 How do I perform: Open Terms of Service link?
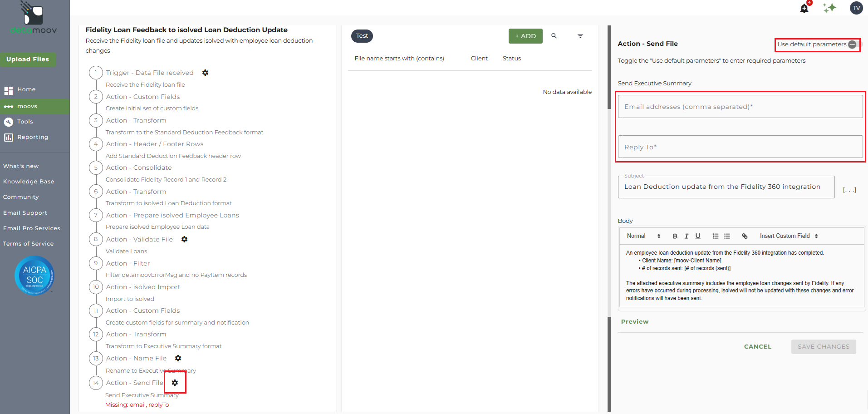coord(28,244)
